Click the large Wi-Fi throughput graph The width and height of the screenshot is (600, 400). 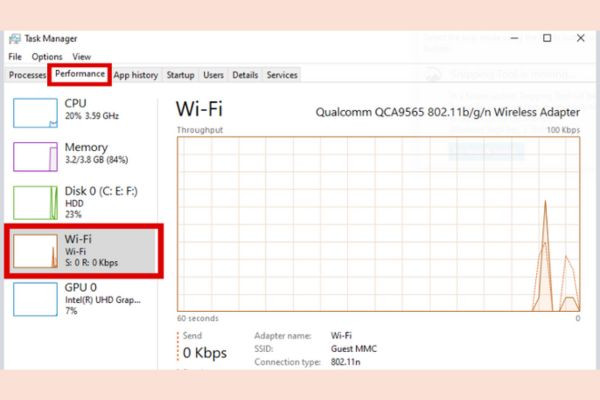coord(378,224)
